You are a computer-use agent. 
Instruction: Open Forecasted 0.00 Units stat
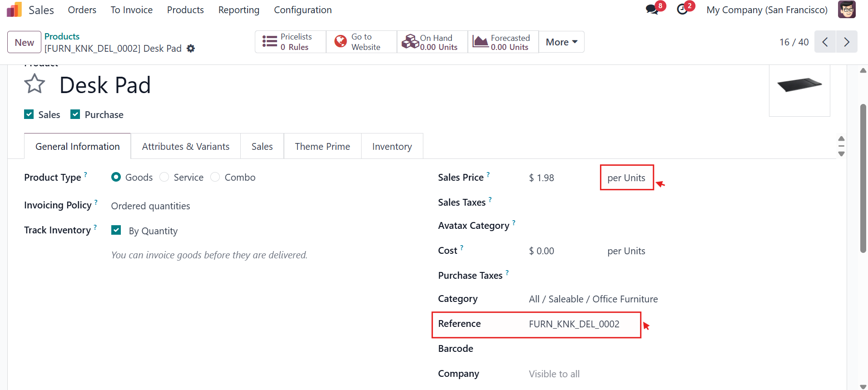point(503,42)
